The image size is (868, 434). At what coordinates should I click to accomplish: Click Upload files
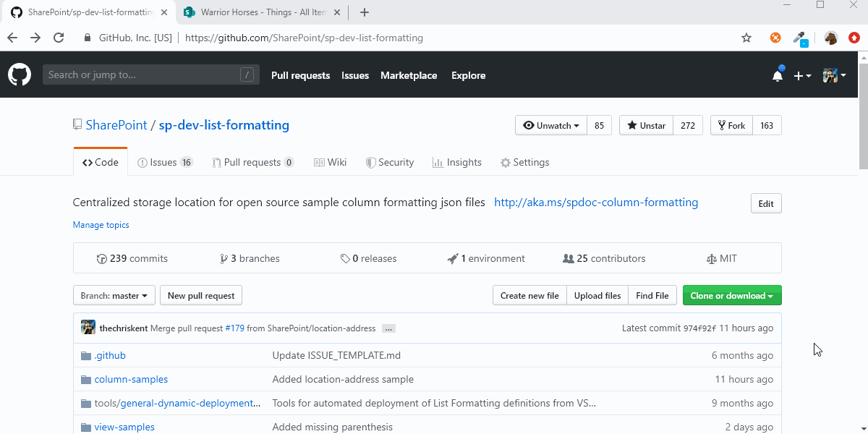point(597,295)
